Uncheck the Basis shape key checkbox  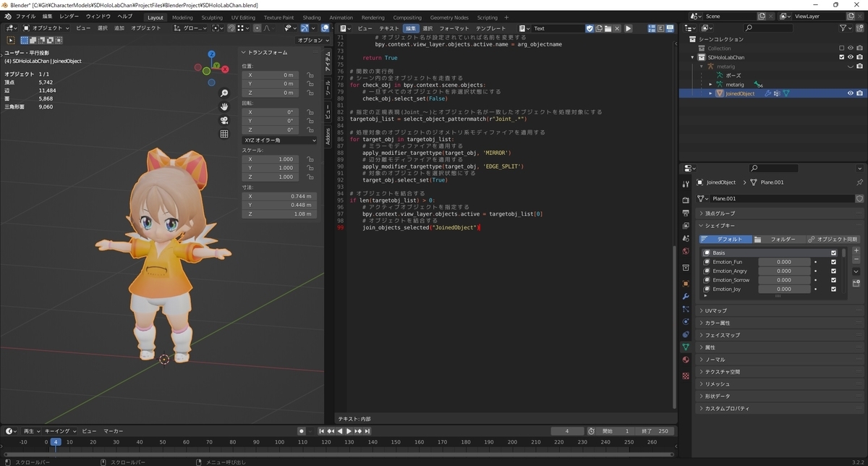tap(834, 253)
